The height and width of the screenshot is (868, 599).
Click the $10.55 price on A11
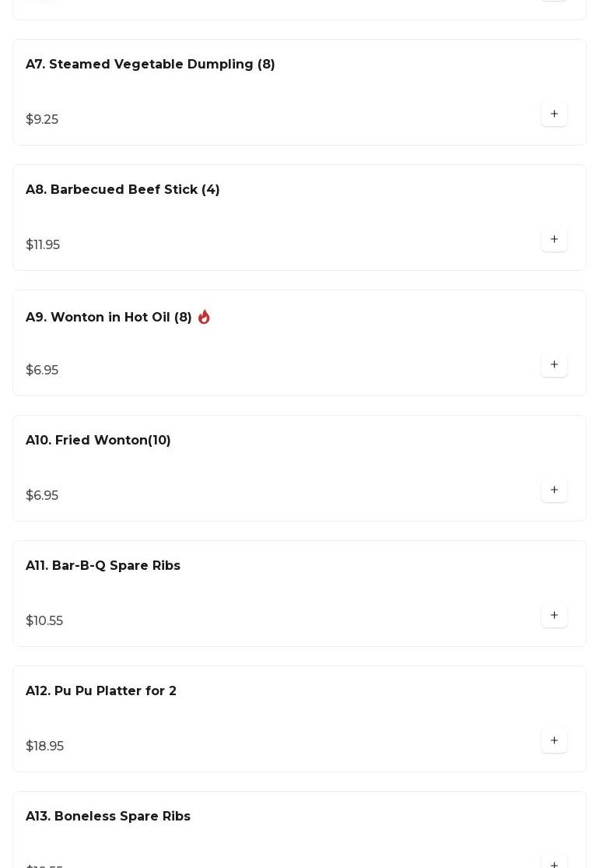pos(44,621)
